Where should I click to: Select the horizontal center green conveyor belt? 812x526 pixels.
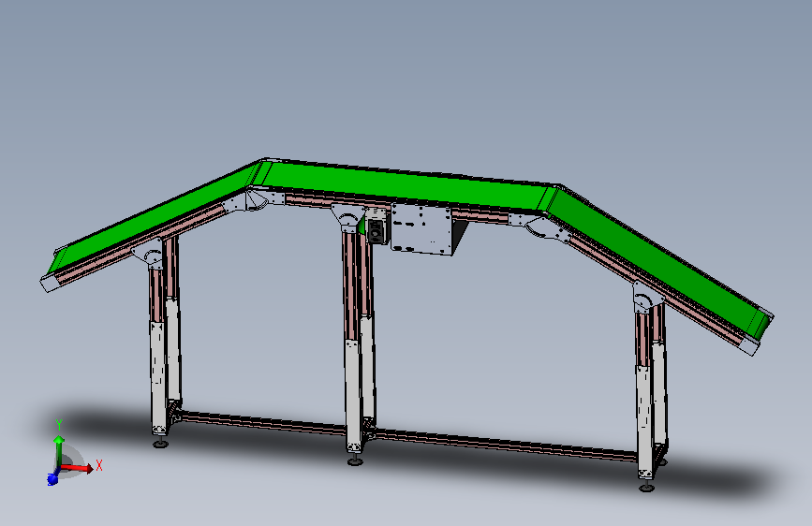point(406,185)
